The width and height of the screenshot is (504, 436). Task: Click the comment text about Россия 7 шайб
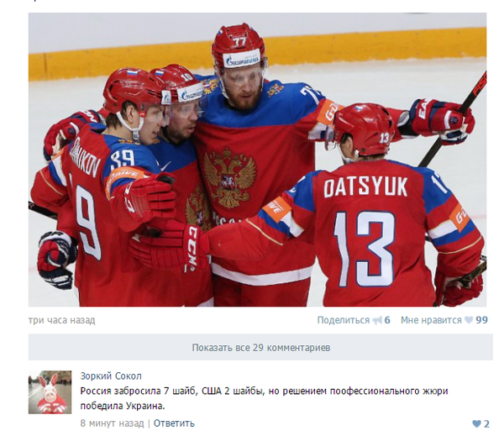pos(264,398)
